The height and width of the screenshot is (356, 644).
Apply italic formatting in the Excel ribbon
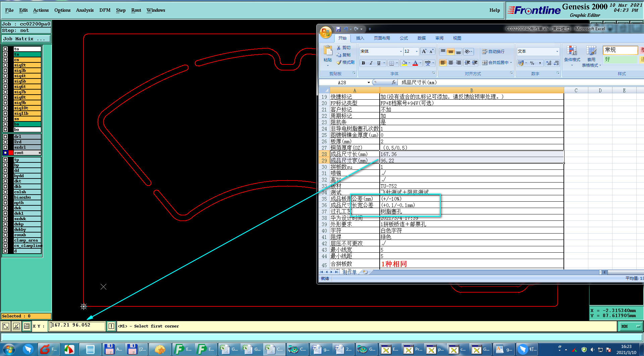[x=371, y=63]
